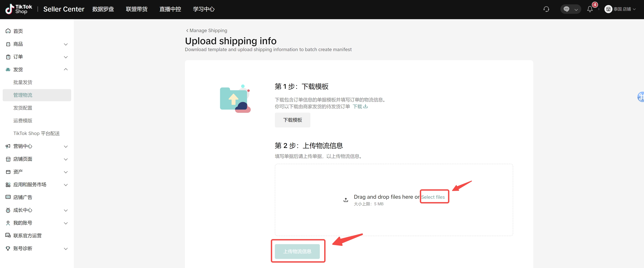Open the 直播中控 top menu
The width and height of the screenshot is (644, 268).
pyautogui.click(x=170, y=9)
